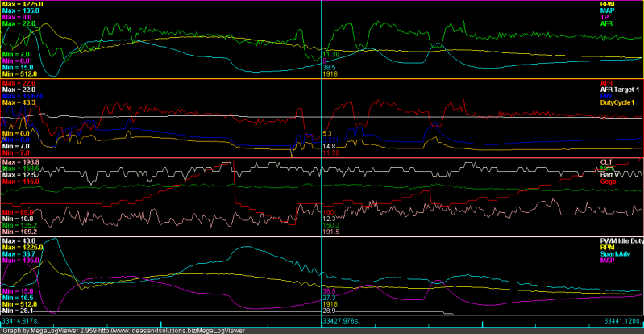Click the cursor timestamp 33427.976s
The image size is (644, 334).
tap(339, 320)
